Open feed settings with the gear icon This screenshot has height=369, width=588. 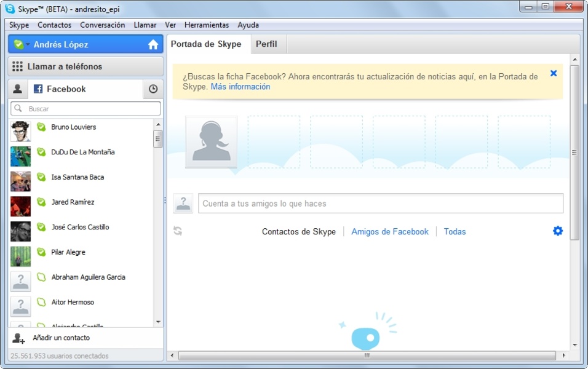point(558,231)
